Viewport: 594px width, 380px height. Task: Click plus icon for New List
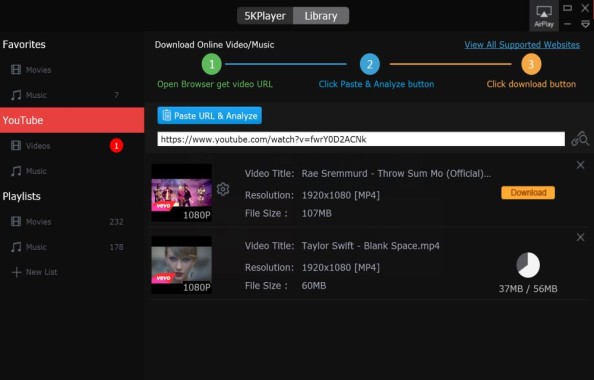tap(16, 272)
